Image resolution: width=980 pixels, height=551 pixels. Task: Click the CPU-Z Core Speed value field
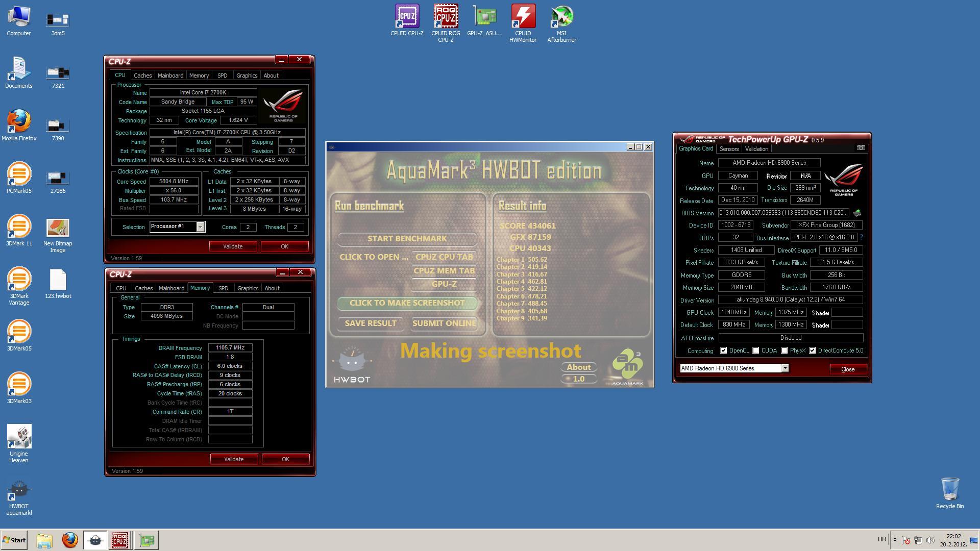pyautogui.click(x=174, y=182)
